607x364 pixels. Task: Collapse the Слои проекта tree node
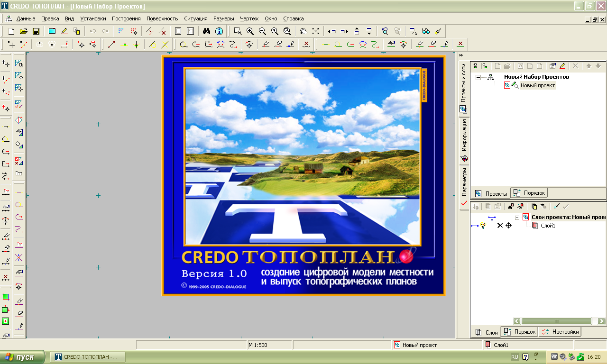click(x=517, y=217)
